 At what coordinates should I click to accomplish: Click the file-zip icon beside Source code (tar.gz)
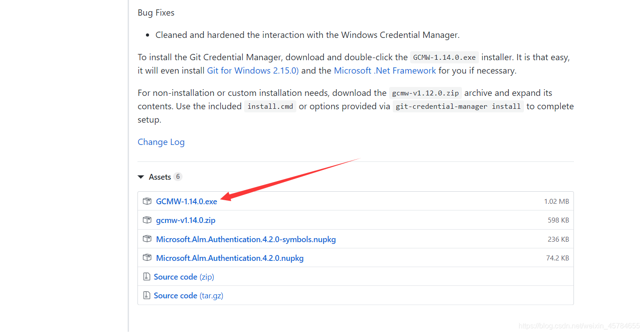click(146, 295)
